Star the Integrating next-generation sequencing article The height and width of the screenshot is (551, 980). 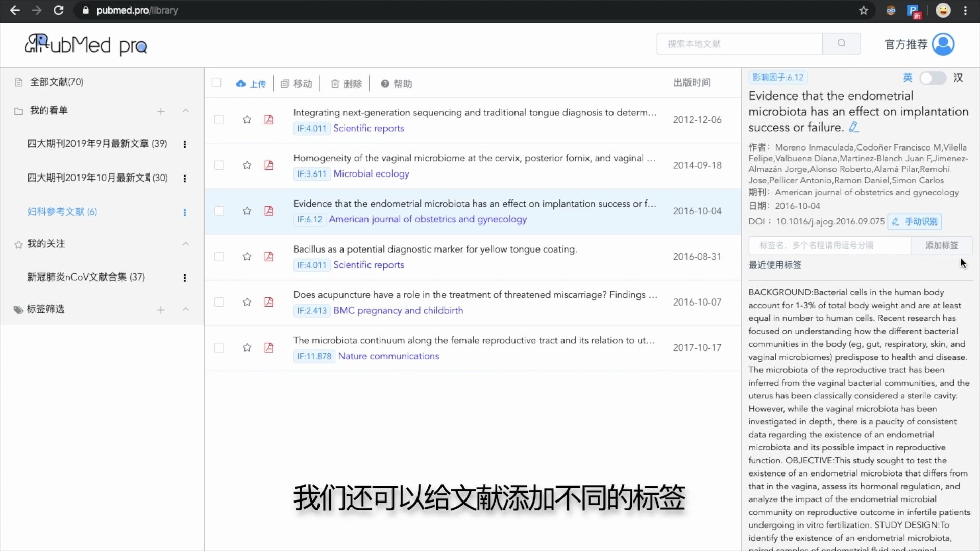tap(247, 120)
